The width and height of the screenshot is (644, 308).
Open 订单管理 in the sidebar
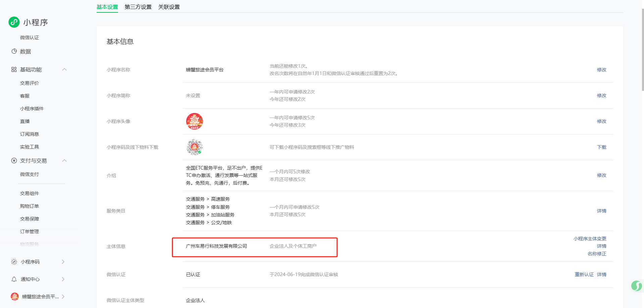pos(30,232)
